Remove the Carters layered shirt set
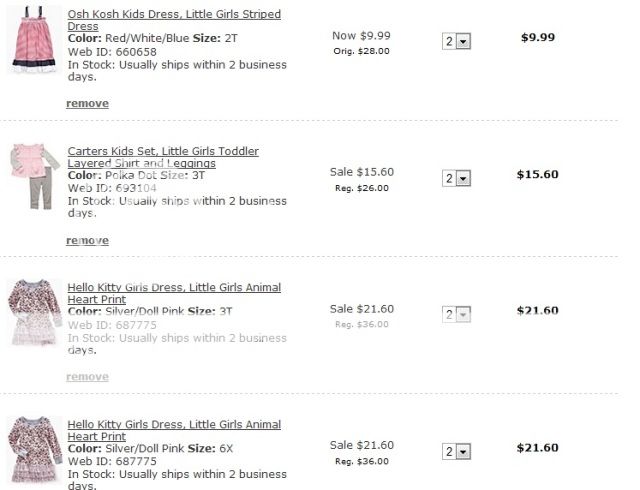This screenshot has height=490, width=640. tap(87, 240)
